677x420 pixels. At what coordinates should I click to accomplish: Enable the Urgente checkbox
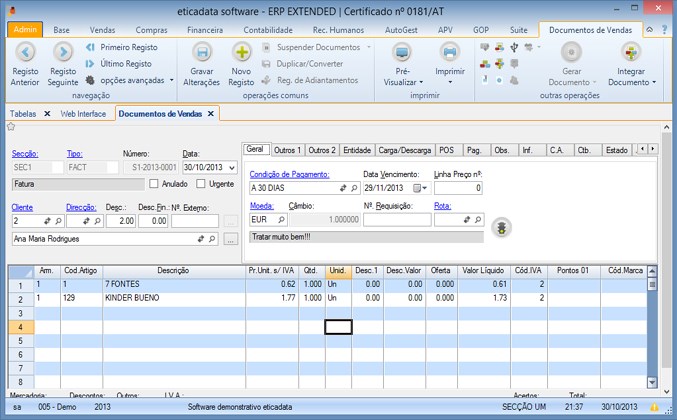(201, 184)
